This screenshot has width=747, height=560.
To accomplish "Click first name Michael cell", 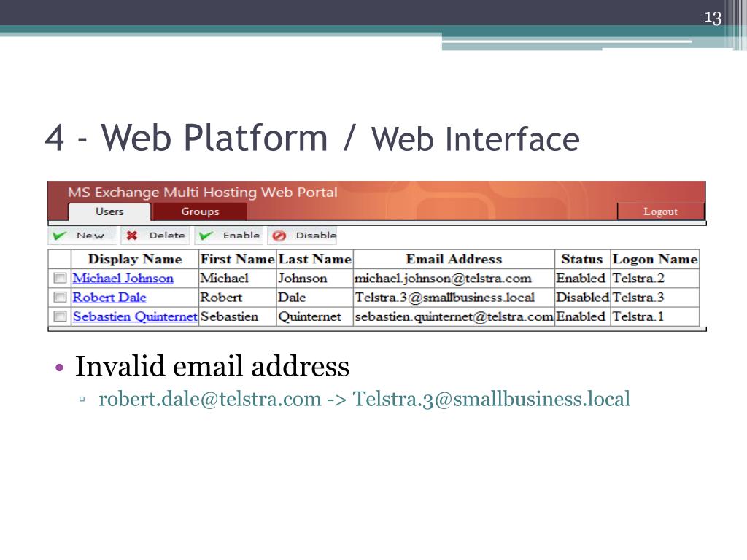I will tap(237, 278).
